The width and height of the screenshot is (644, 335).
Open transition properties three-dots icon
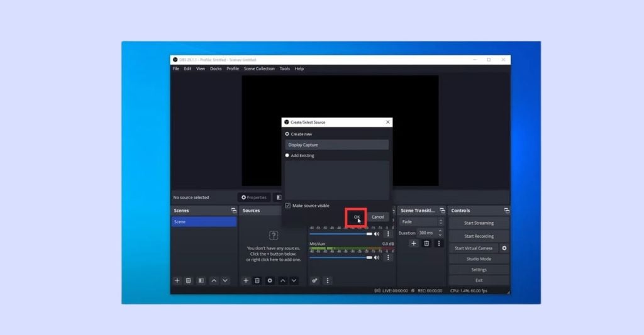point(438,243)
